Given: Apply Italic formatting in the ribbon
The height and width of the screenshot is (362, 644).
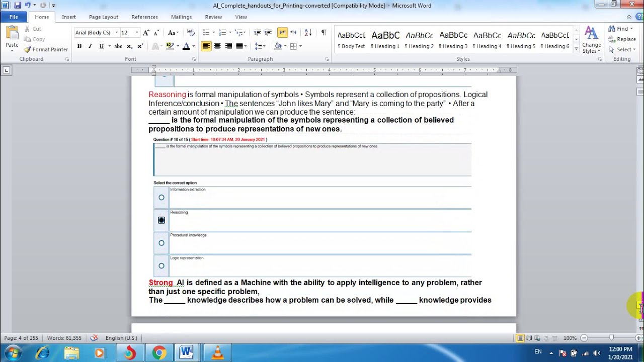Looking at the screenshot, I should (90, 46).
